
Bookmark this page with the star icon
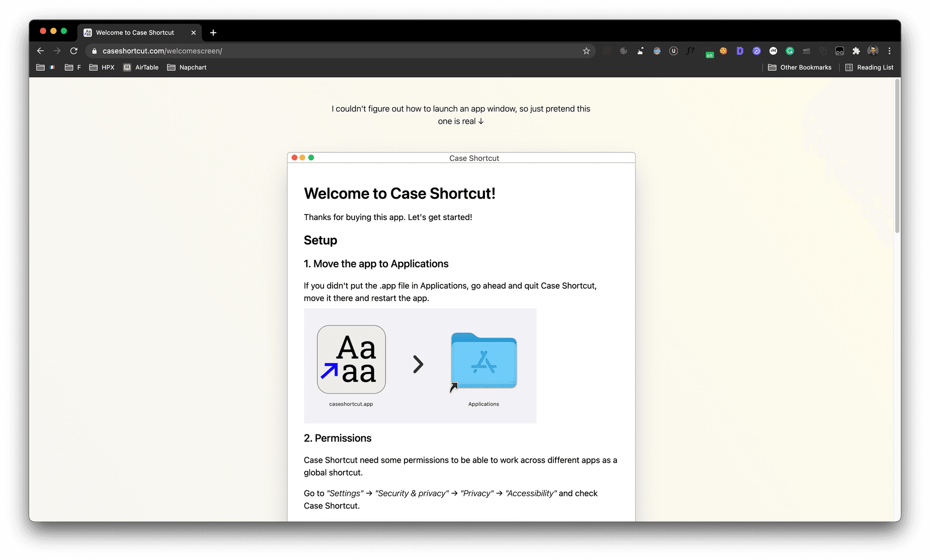[586, 51]
